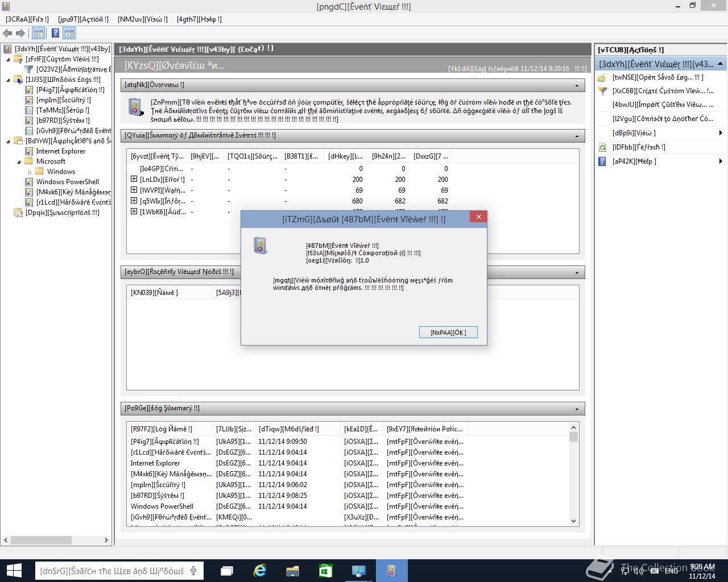Screen dimensions: 728x582
Task: Click console tree horizontal scrollbar right arrow
Action: coord(106,540)
